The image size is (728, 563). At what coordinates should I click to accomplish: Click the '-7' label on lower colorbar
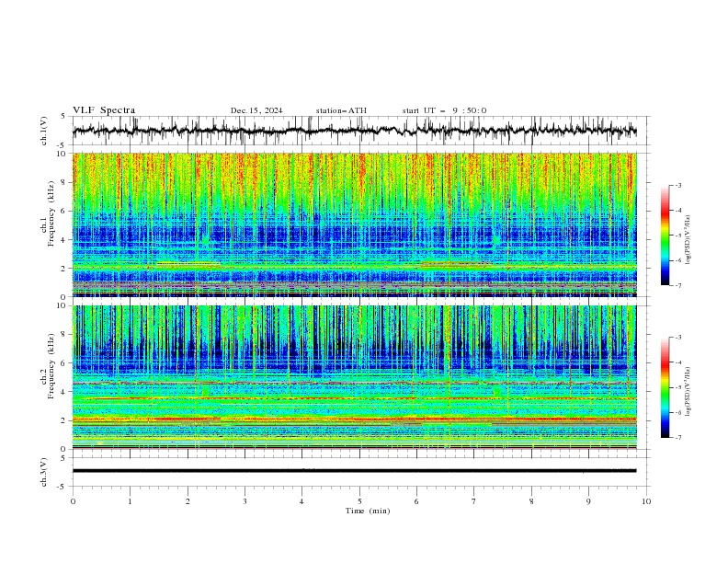pos(678,438)
